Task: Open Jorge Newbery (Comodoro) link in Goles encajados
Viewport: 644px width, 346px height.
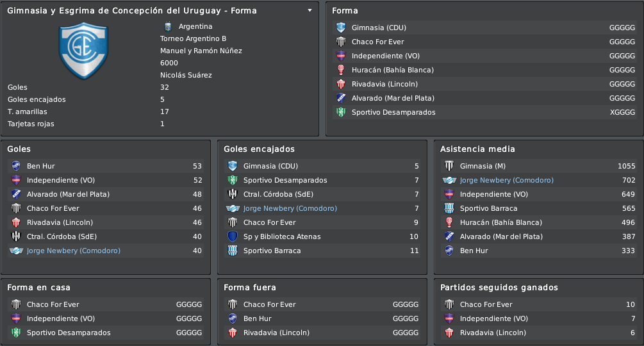Action: 290,208
